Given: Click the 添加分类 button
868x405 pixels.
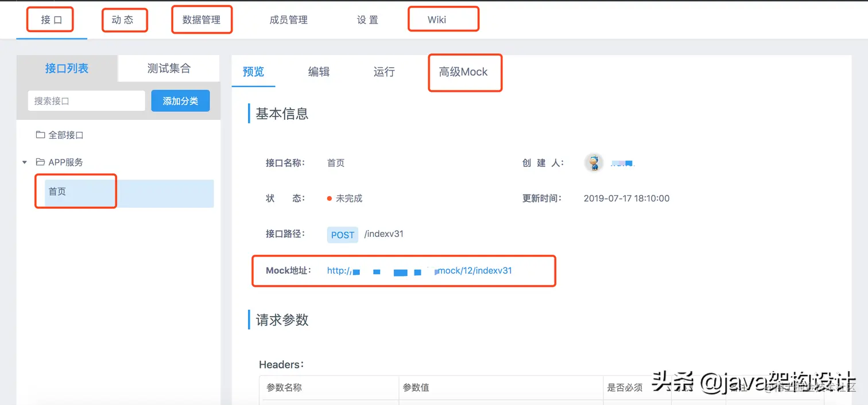Looking at the screenshot, I should 180,100.
